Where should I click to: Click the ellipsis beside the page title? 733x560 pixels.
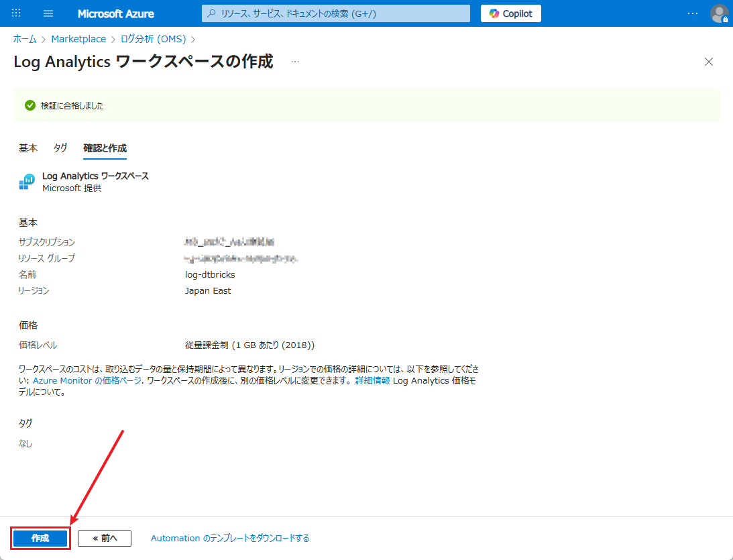click(x=295, y=62)
